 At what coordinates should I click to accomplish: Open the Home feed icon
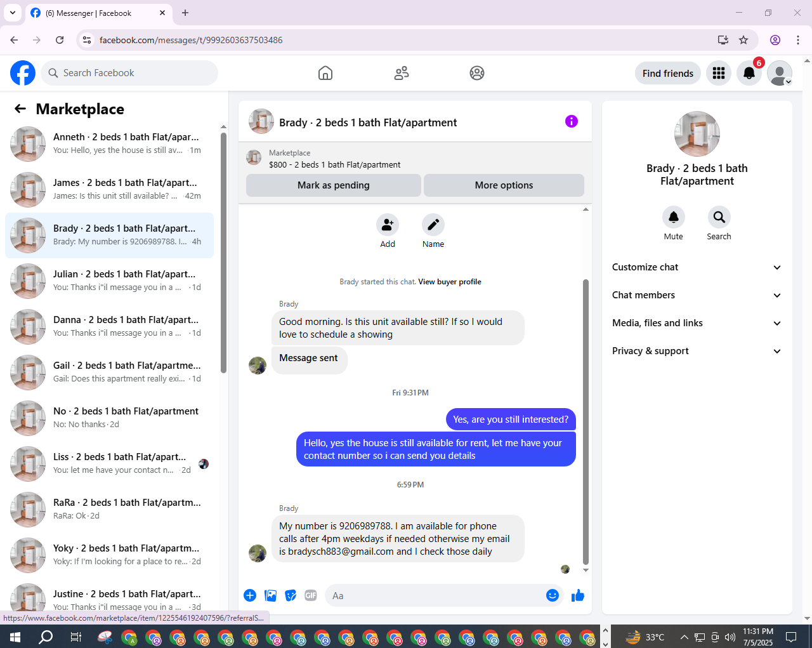point(325,73)
